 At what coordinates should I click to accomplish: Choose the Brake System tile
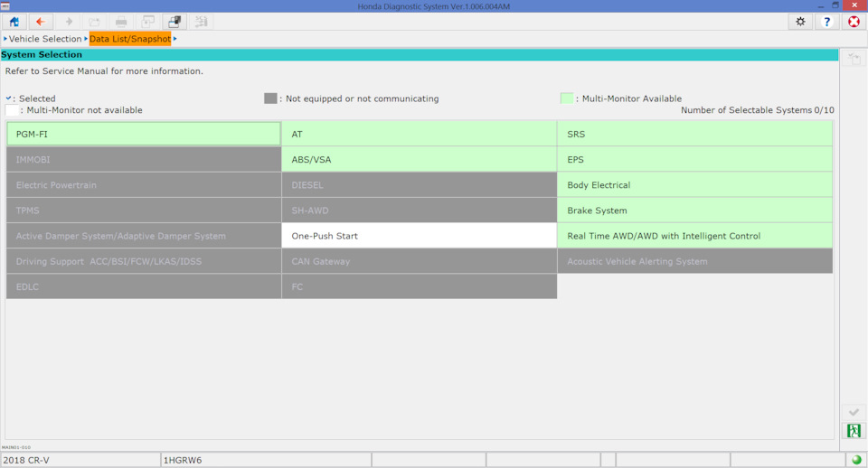pos(694,211)
